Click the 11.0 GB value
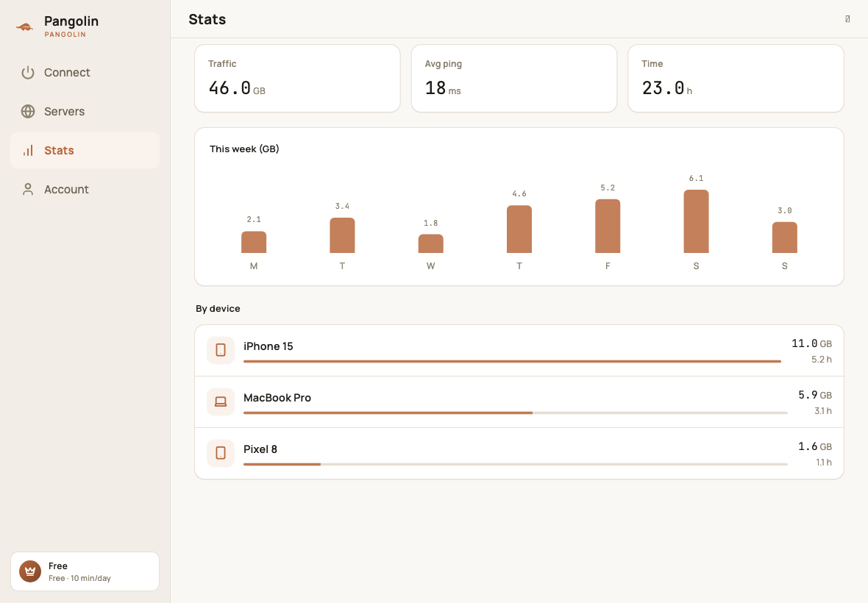This screenshot has width=868, height=603. coord(811,343)
